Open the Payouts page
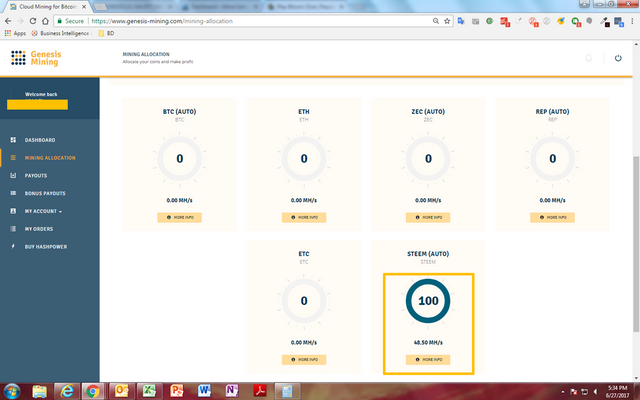Image resolution: width=640 pixels, height=400 pixels. 36,176
